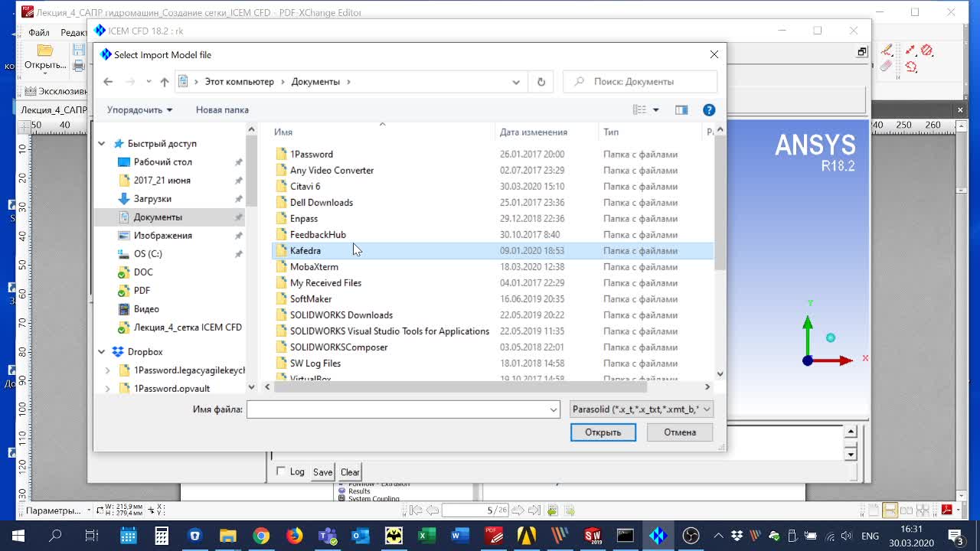Collapse the Быстрый доступ tree section
The height and width of the screenshot is (551, 980).
pyautogui.click(x=102, y=144)
